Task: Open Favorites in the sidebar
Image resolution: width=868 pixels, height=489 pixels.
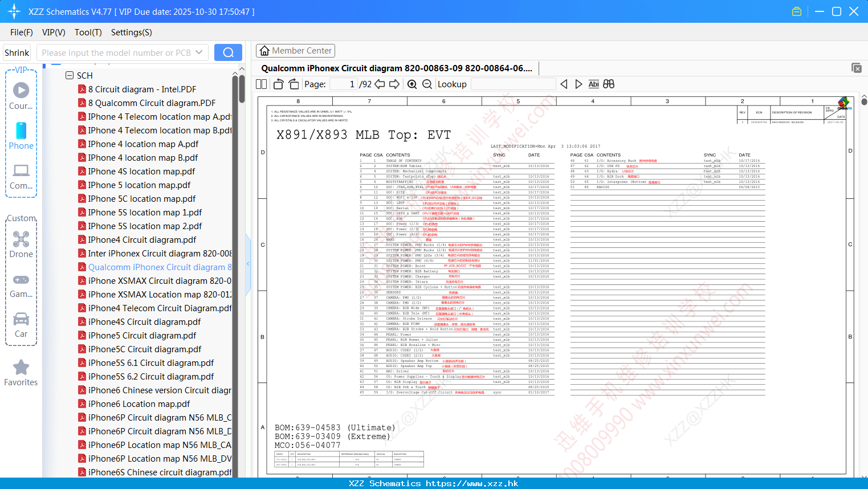Action: point(21,373)
